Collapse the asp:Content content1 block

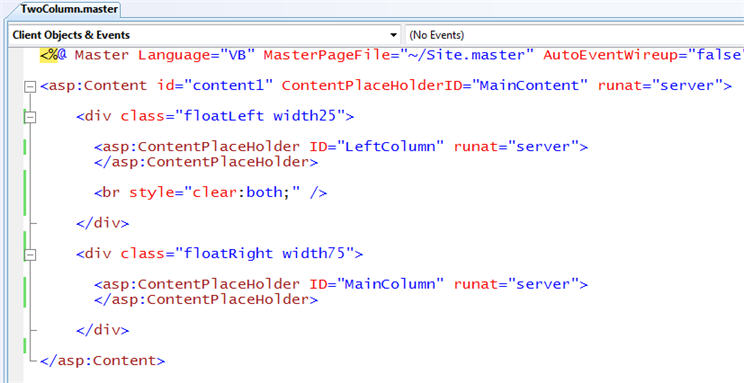(30, 86)
